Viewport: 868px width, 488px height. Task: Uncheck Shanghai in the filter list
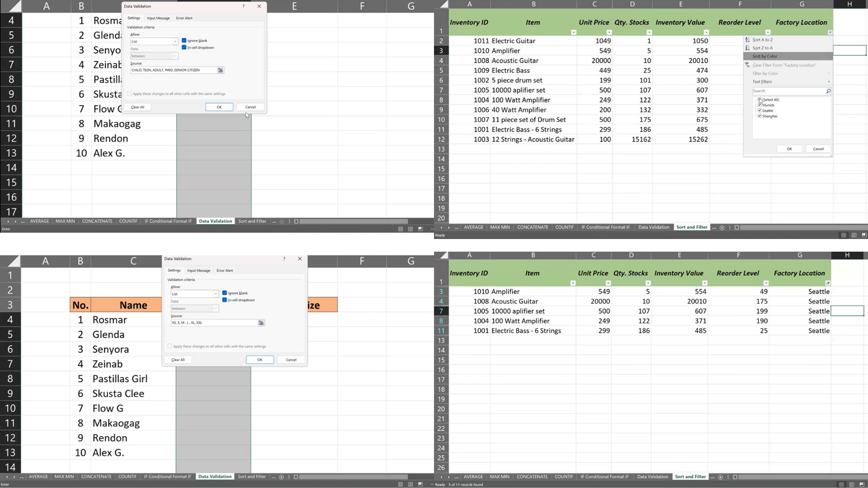[759, 116]
